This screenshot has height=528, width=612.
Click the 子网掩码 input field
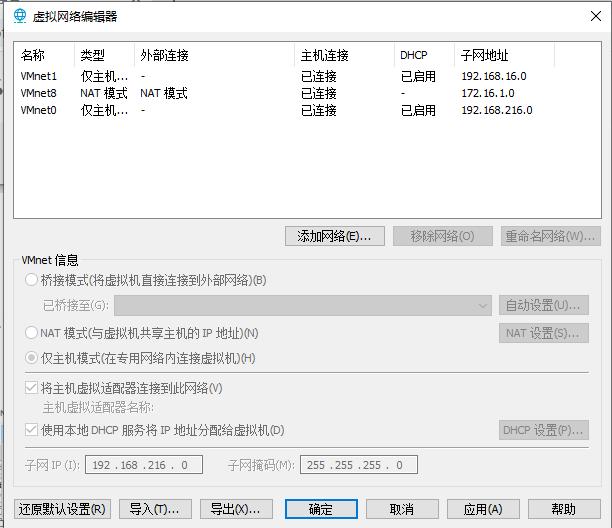(359, 465)
